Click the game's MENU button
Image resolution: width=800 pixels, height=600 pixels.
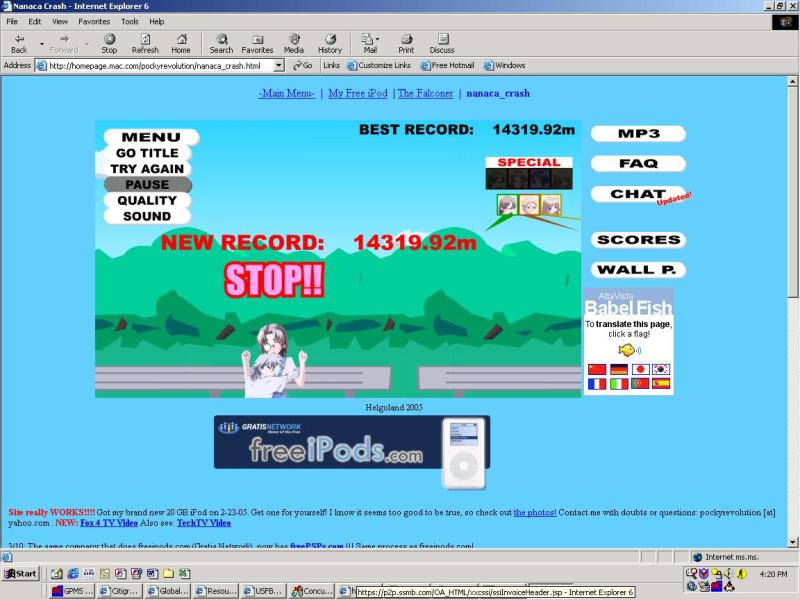click(151, 137)
